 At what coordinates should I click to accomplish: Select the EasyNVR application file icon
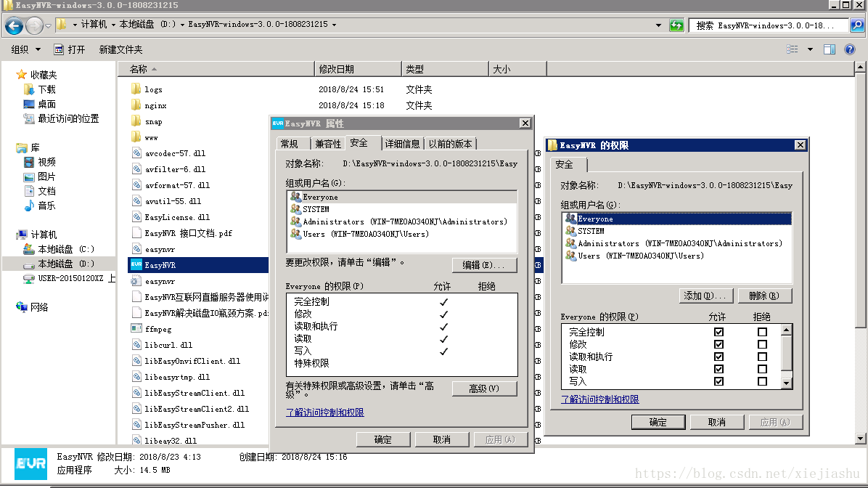(x=136, y=265)
